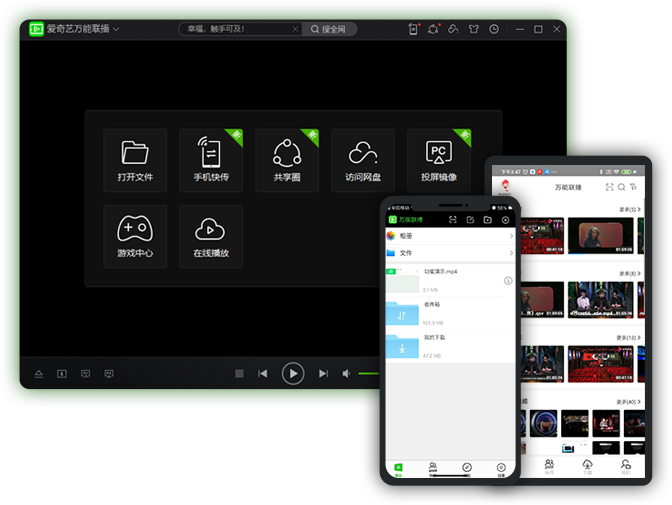Viewport: 672px width, 505px height.
Task: Click the 搜全网 search button
Action: (327, 29)
